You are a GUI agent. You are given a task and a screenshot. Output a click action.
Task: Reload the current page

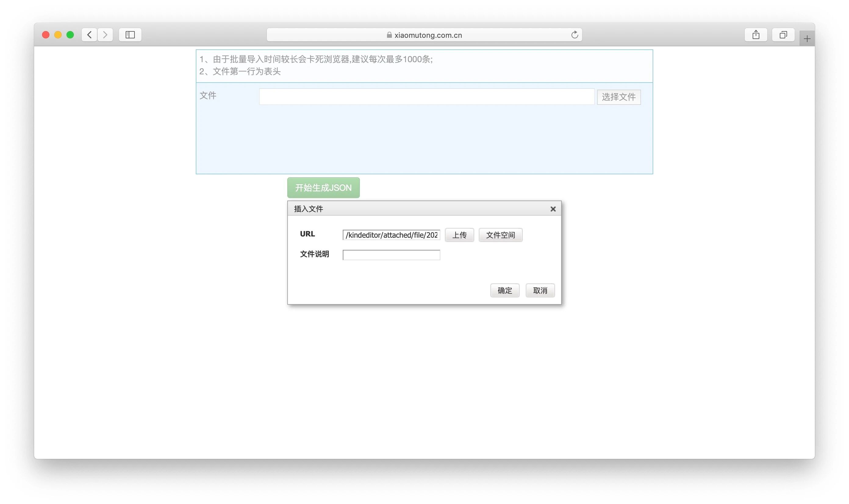point(574,35)
